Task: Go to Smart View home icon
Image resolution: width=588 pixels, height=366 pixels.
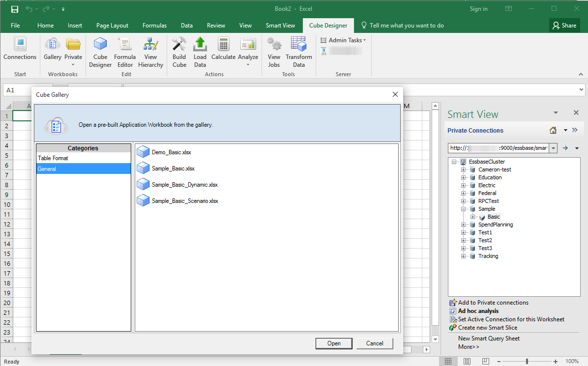Action: coord(553,130)
